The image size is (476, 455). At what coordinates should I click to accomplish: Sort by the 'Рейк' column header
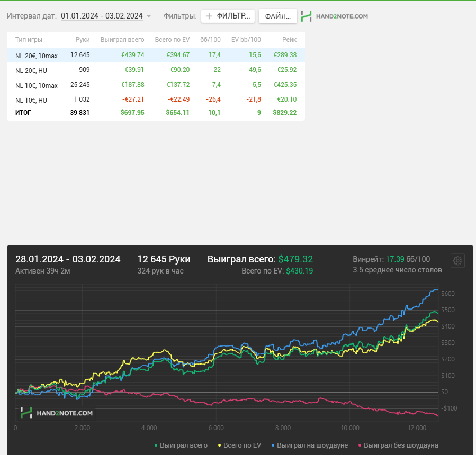[x=289, y=40]
